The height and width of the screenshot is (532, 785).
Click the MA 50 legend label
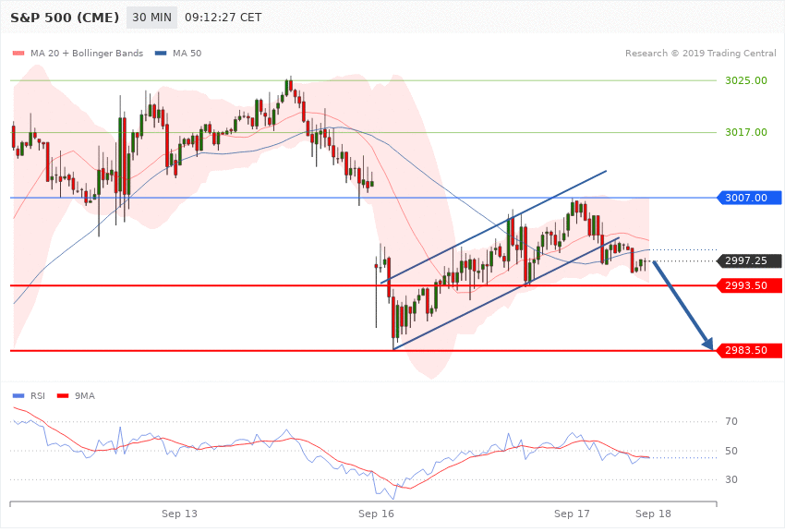click(187, 53)
